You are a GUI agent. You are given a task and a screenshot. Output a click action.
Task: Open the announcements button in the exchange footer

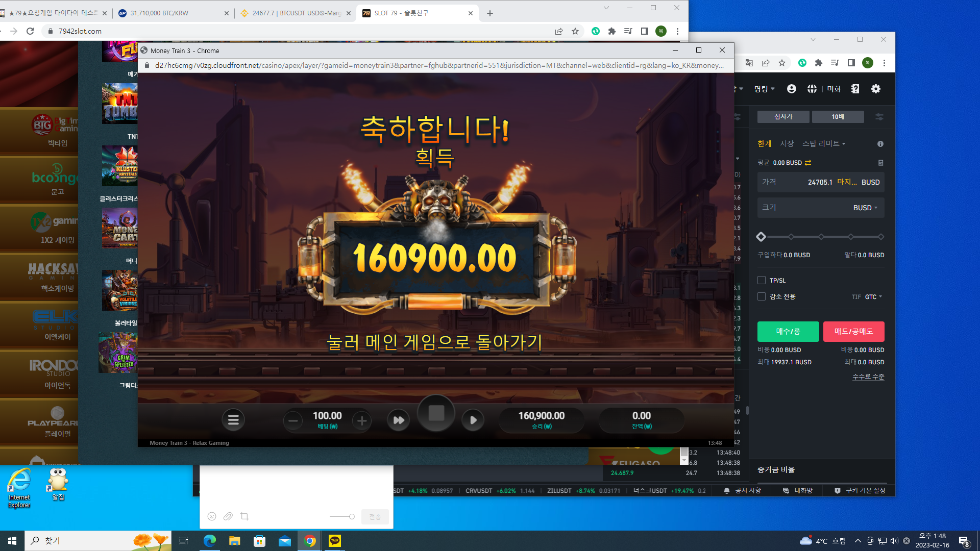(742, 490)
